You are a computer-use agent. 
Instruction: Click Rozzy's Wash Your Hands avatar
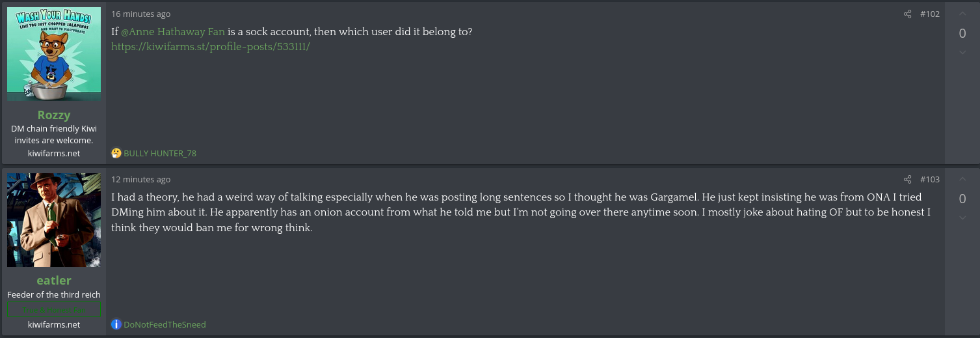(54, 54)
